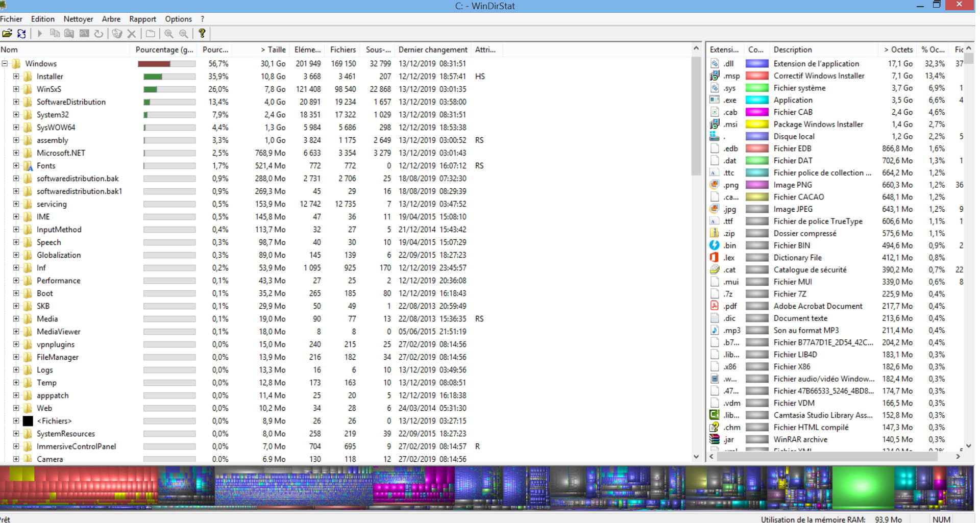Viewport: 980px width, 523px height.
Task: Open the Options menu
Action: (179, 19)
